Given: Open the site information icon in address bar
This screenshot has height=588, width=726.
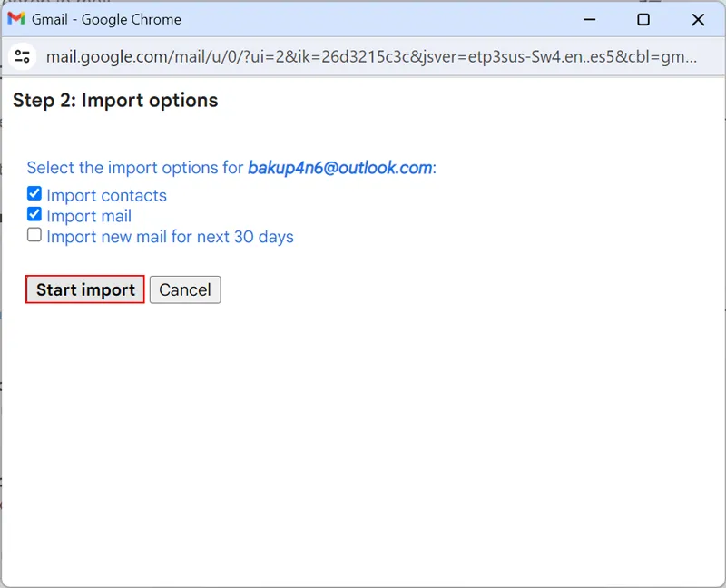Looking at the screenshot, I should (23, 57).
